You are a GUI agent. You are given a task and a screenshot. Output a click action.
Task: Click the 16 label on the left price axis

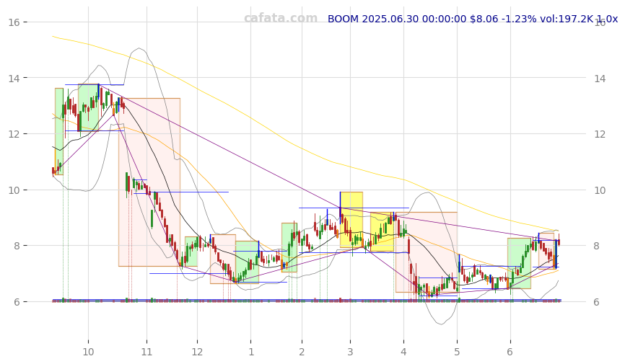coord(14,22)
